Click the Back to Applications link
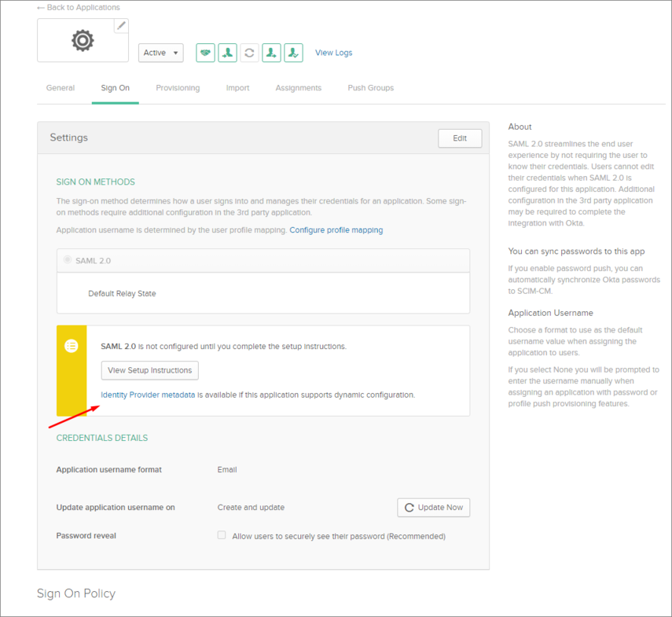The width and height of the screenshot is (672, 617). [x=79, y=8]
